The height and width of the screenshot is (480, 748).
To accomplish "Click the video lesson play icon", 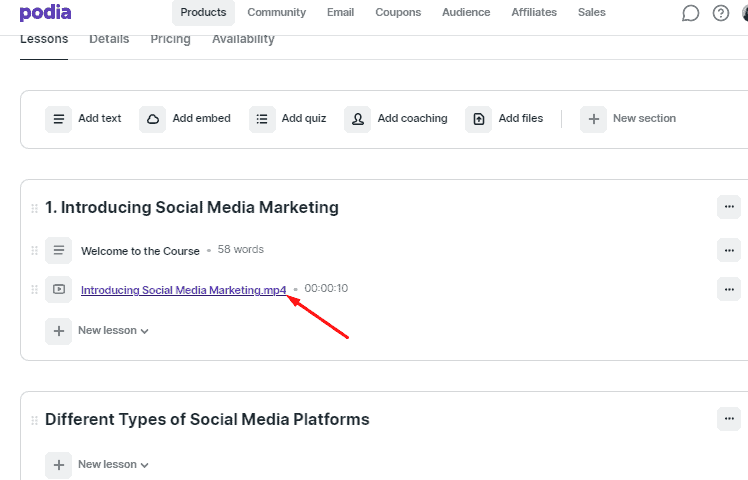I will pos(59,289).
